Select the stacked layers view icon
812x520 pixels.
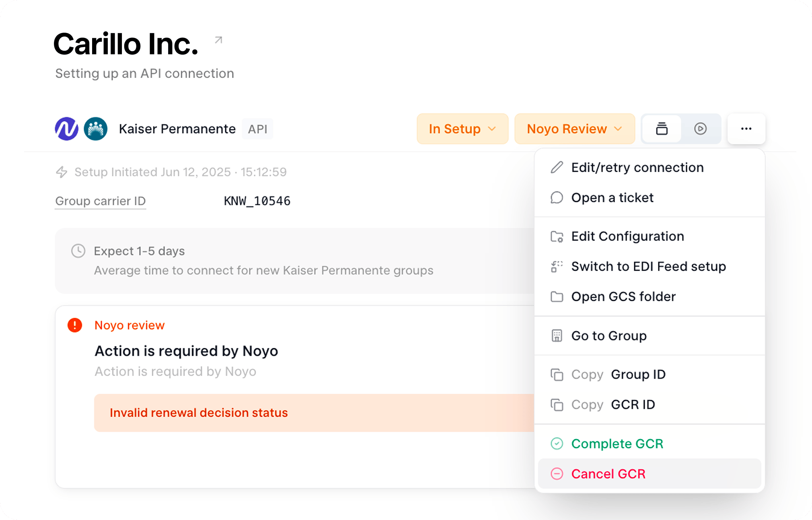662,129
